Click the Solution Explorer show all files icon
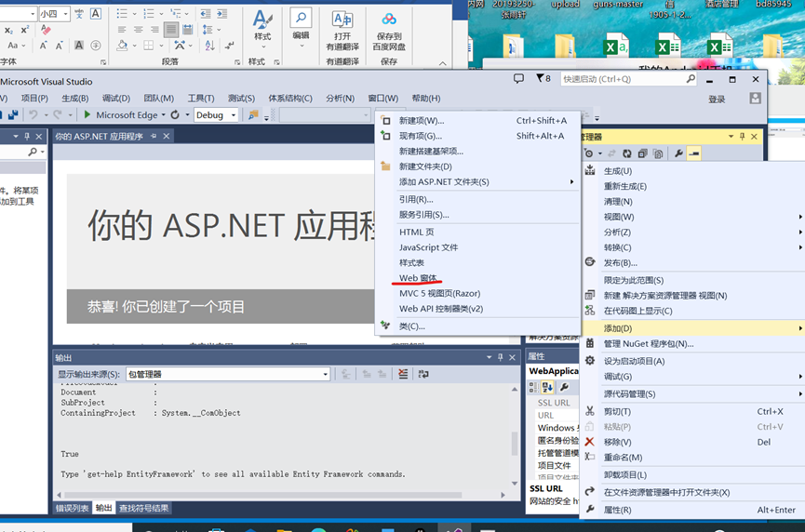 coord(658,153)
